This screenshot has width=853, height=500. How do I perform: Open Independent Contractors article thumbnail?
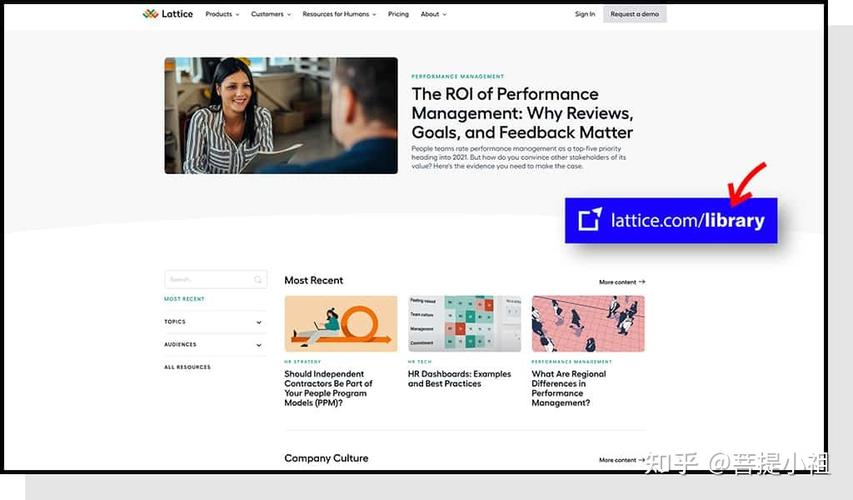coord(341,324)
